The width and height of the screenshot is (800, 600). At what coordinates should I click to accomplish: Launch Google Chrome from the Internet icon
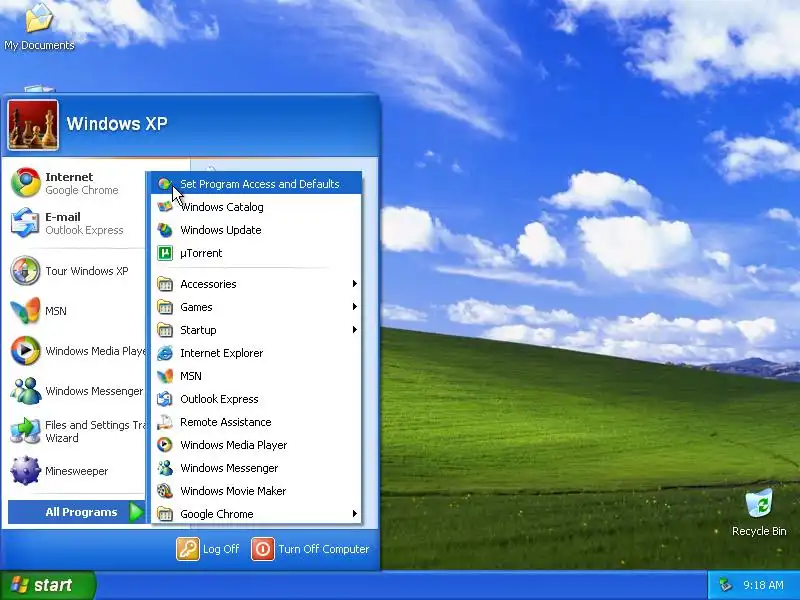(x=26, y=183)
